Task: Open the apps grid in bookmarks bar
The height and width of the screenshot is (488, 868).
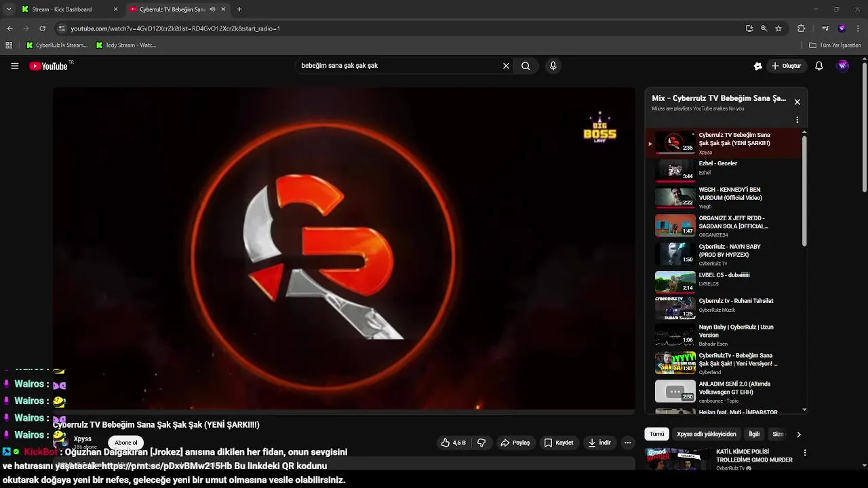Action: (x=9, y=45)
